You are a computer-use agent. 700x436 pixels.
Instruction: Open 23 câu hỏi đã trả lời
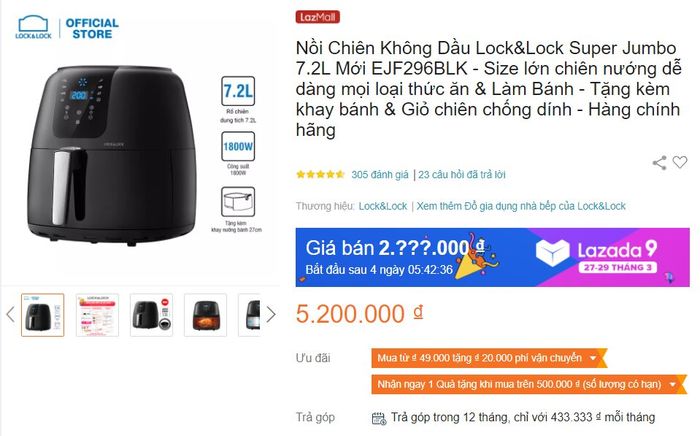(x=462, y=174)
